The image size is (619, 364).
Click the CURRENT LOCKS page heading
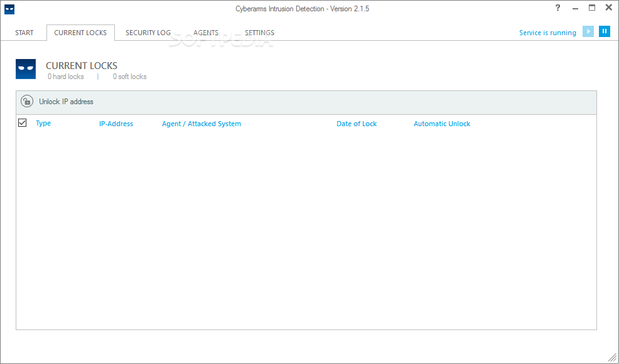(x=82, y=65)
